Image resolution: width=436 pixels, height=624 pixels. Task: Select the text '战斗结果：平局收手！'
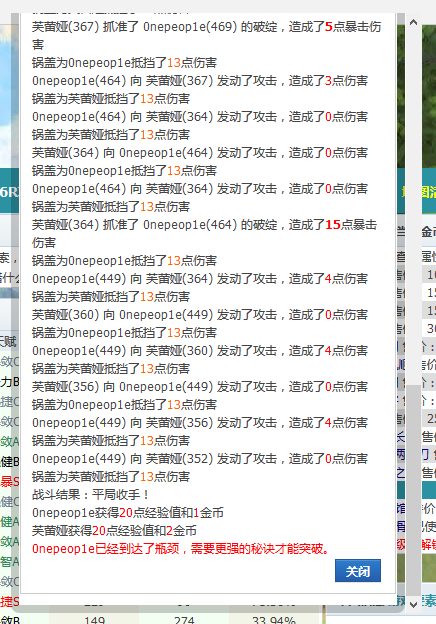click(x=91, y=495)
